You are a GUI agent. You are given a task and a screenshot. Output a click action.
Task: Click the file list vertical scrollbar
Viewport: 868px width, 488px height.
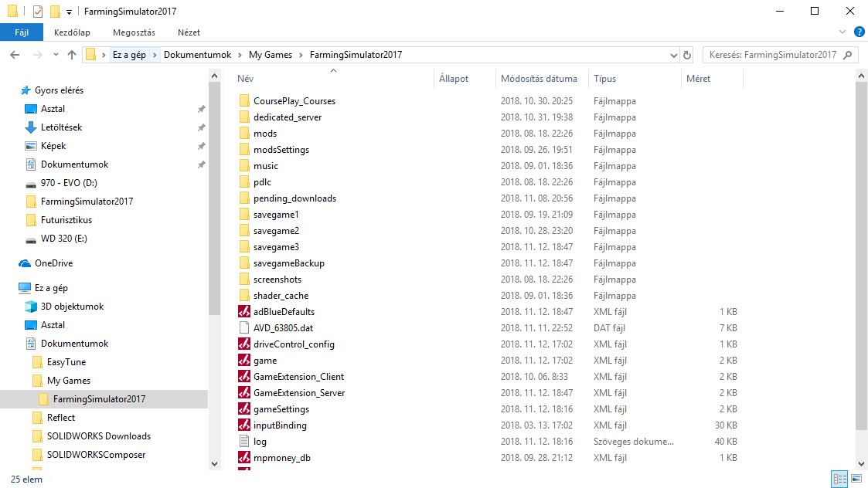[861, 256]
